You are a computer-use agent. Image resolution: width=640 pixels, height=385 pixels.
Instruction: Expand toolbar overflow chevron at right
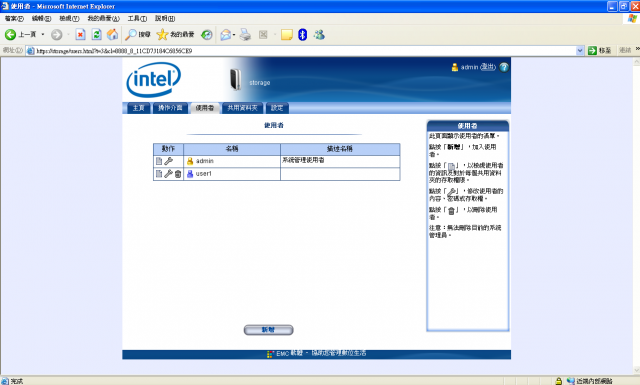(x=637, y=49)
